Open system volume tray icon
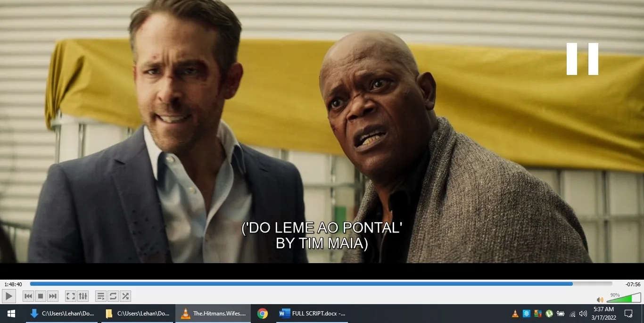 (583, 314)
